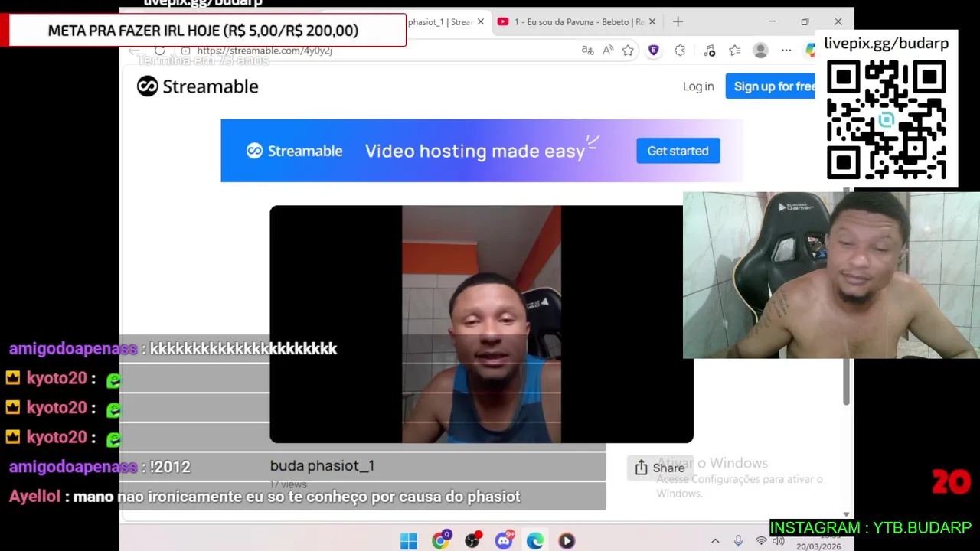Viewport: 980px width, 551px height.
Task: Click the streamable.com address bar
Action: click(x=264, y=51)
